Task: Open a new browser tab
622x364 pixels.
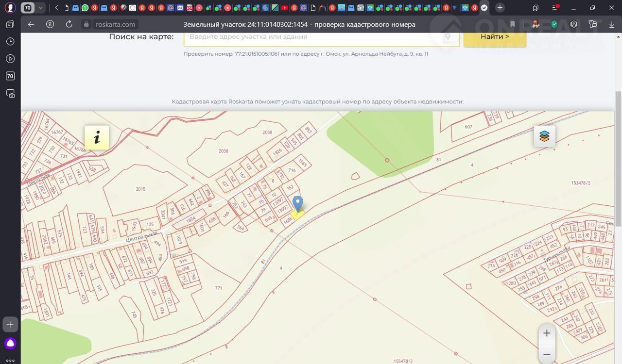Action: (x=500, y=8)
